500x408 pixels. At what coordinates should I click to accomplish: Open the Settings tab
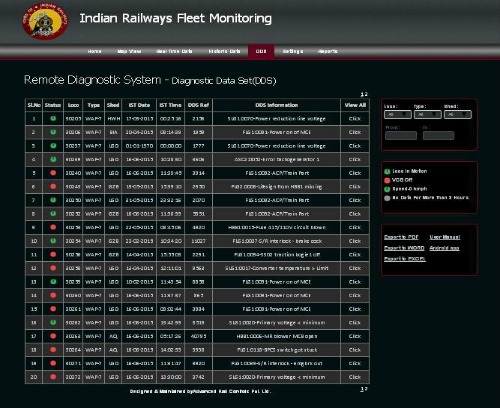point(293,51)
